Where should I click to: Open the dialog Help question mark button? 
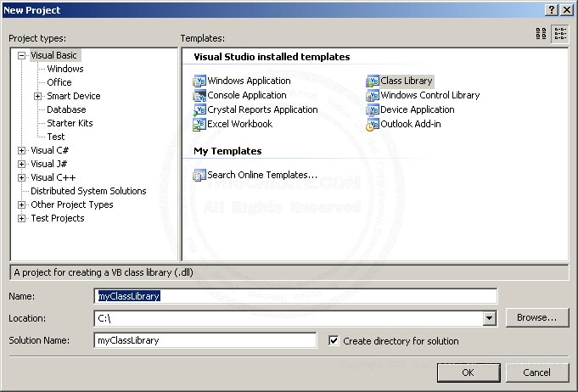[x=552, y=10]
